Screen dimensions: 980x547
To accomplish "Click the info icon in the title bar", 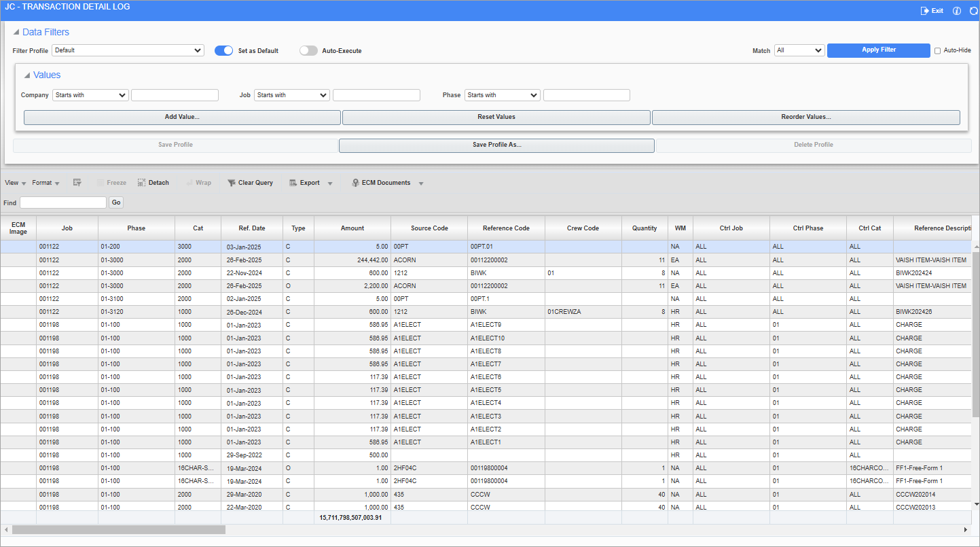I will coord(957,10).
